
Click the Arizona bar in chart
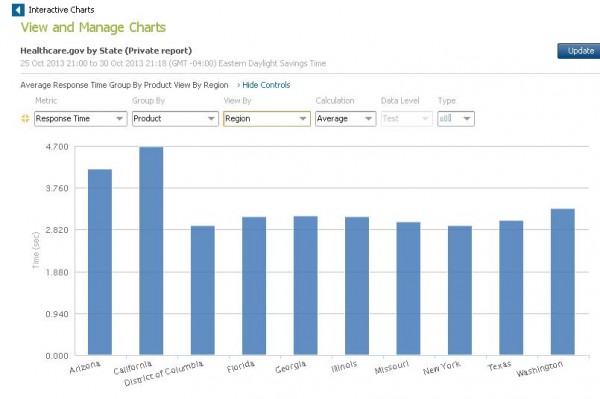tap(100, 262)
